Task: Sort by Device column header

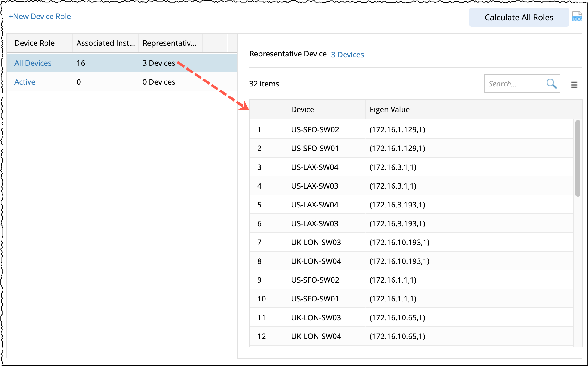Action: click(x=302, y=110)
